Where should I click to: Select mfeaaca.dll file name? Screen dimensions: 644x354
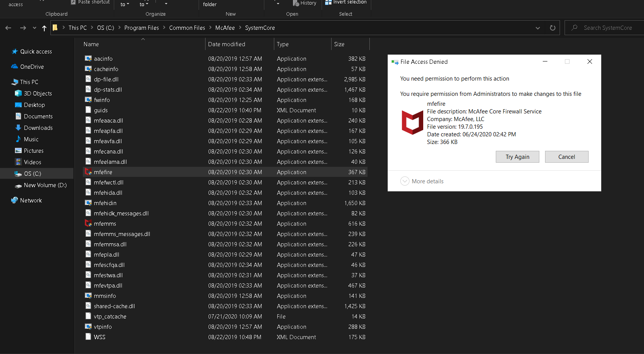(x=108, y=121)
